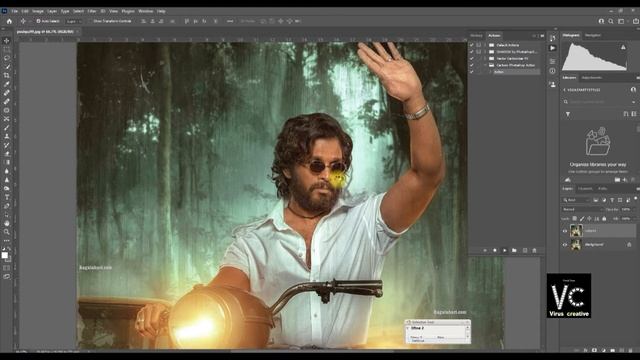Switch to the Channels tab
The image size is (640, 360).
[x=585, y=189]
